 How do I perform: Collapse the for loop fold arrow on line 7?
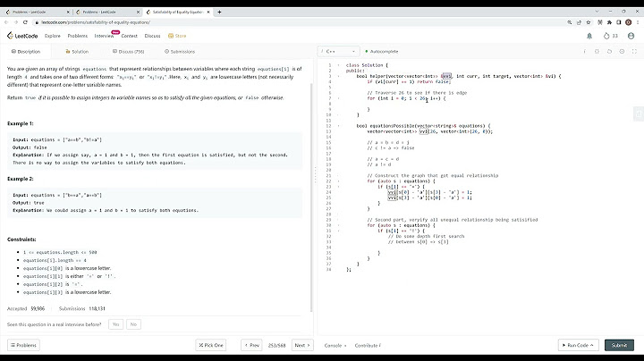click(338, 98)
